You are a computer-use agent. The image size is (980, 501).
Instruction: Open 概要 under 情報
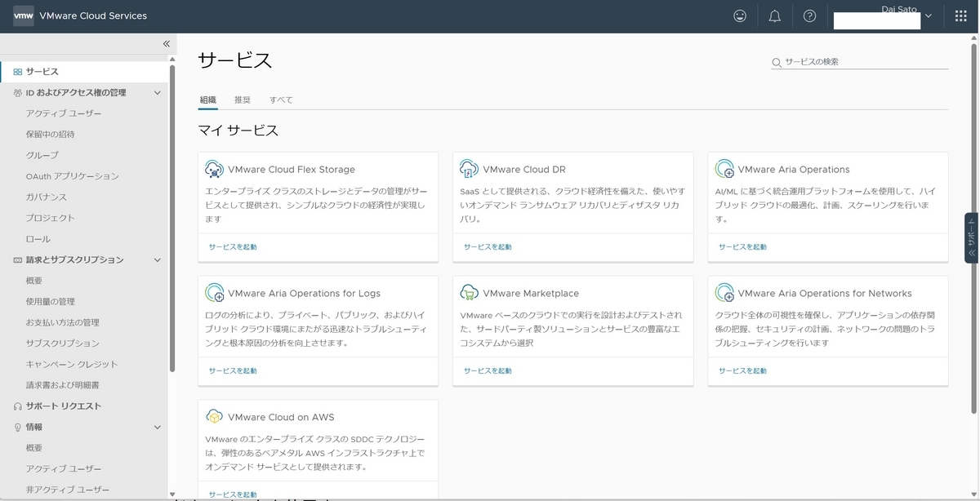[33, 448]
